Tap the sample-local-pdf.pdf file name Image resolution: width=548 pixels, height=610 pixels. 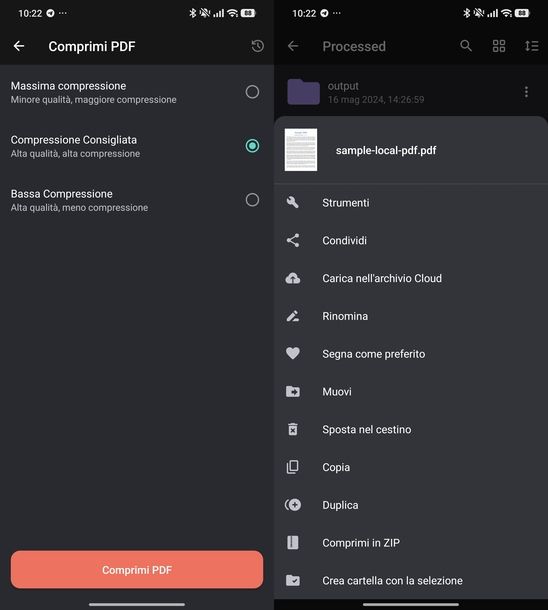tap(386, 150)
